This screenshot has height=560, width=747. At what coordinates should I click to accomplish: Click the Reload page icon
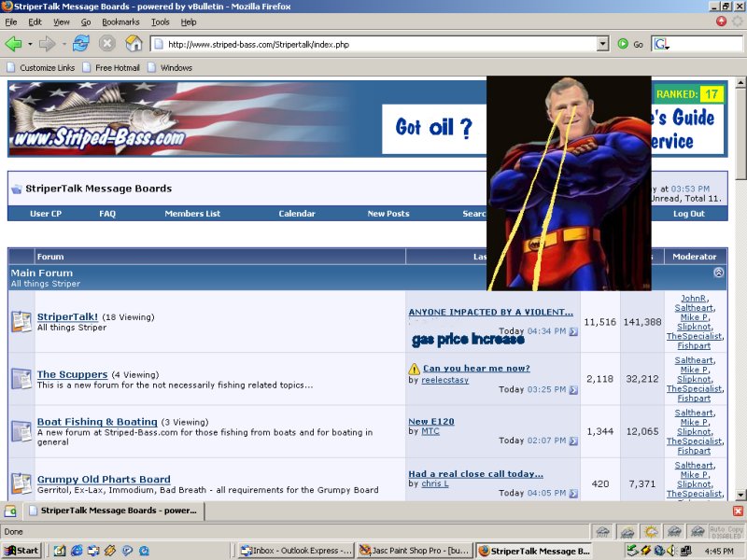tap(81, 44)
